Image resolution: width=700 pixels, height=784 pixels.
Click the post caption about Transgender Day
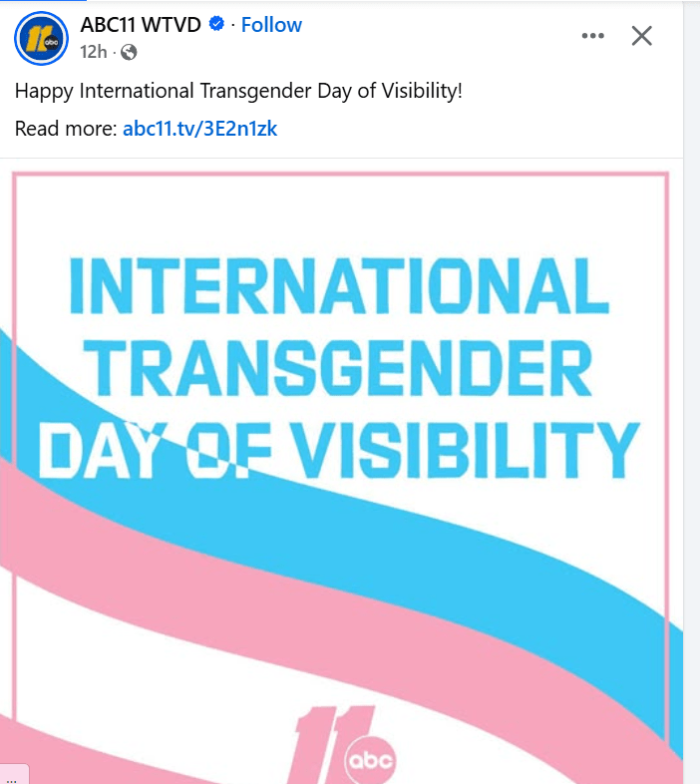(x=239, y=91)
